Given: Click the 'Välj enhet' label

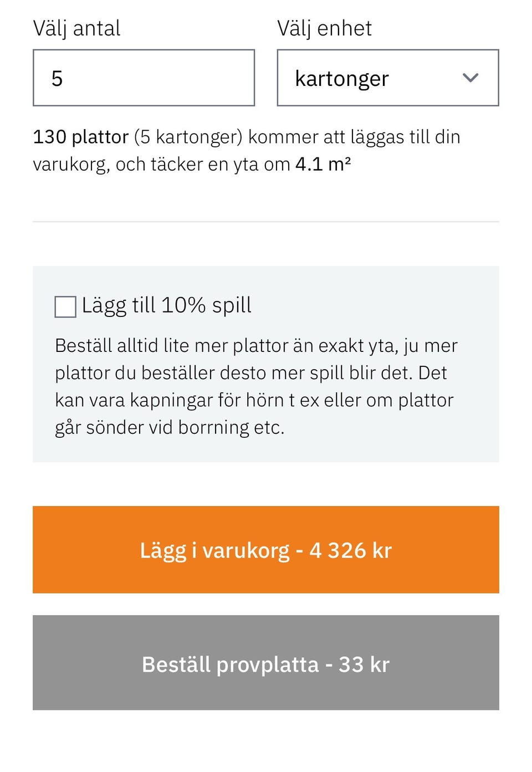Looking at the screenshot, I should (x=324, y=28).
